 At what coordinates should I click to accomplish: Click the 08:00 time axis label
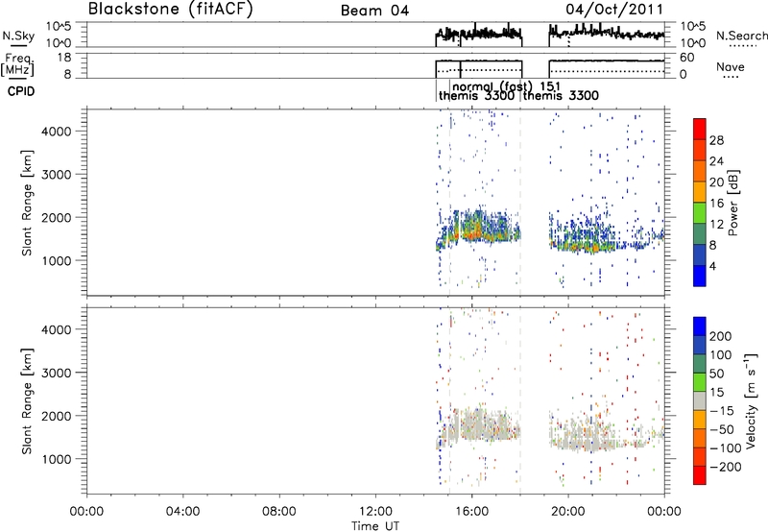(279, 512)
